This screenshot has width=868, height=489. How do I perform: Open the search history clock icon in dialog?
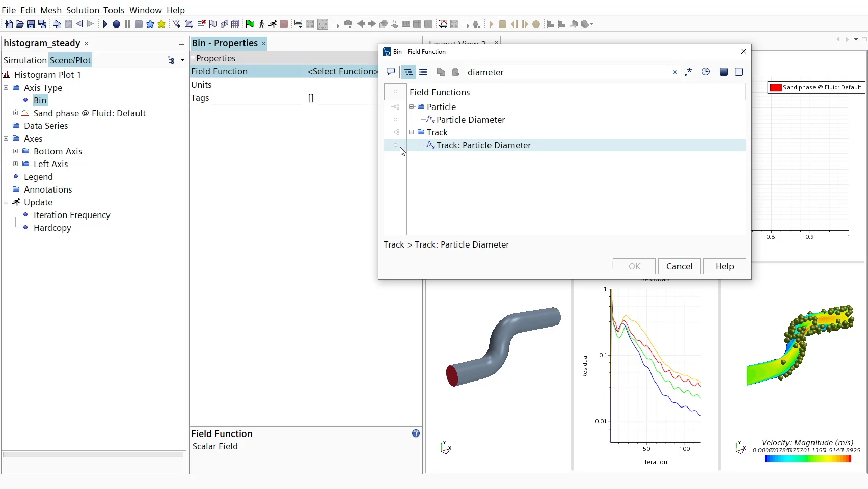click(x=706, y=72)
